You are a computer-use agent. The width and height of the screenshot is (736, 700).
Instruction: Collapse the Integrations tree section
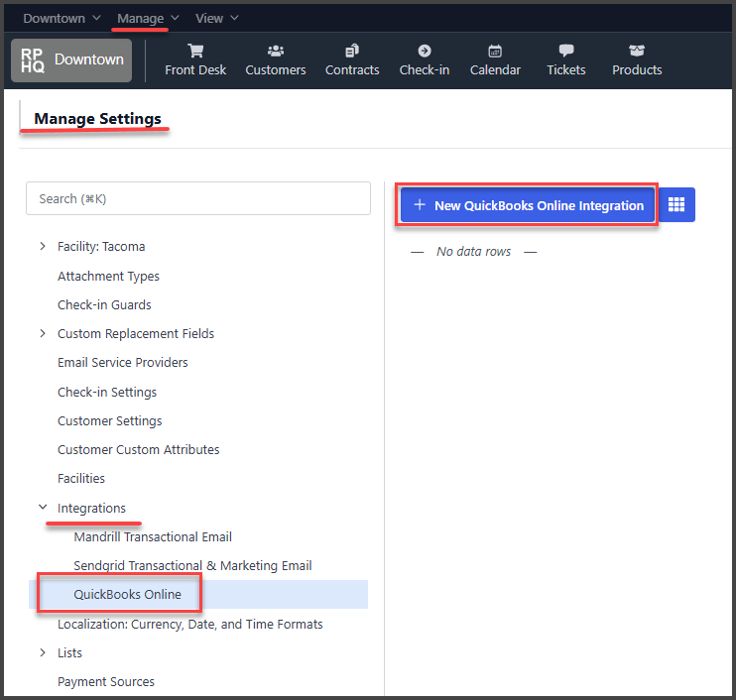pos(42,508)
